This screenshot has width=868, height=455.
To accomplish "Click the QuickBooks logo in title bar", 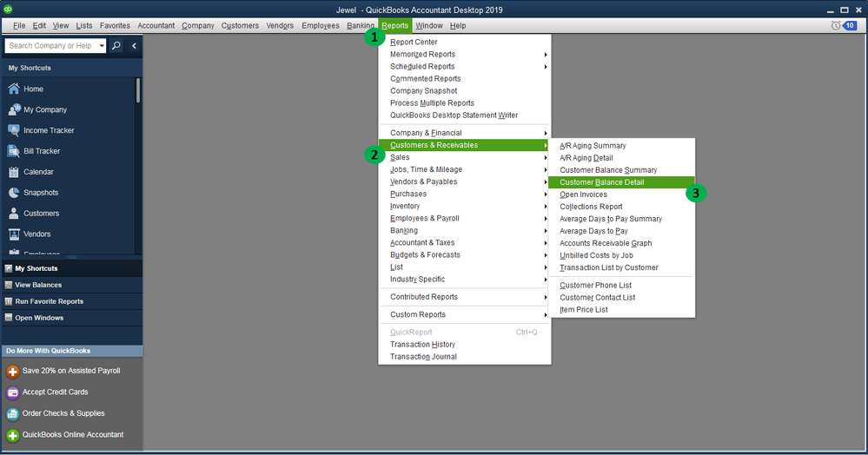I will 8,10.
